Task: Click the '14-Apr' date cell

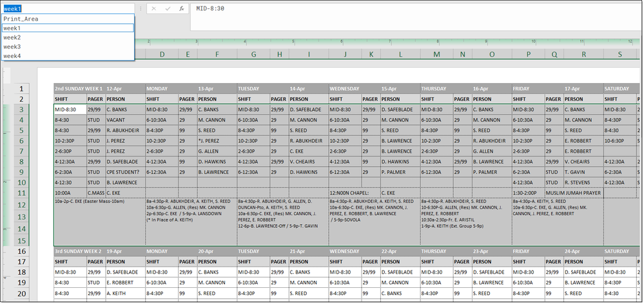Action: pos(308,89)
